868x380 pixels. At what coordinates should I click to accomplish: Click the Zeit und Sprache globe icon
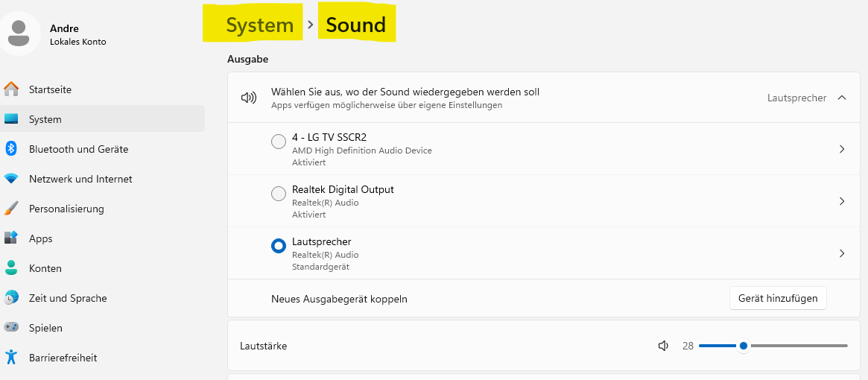coord(11,298)
